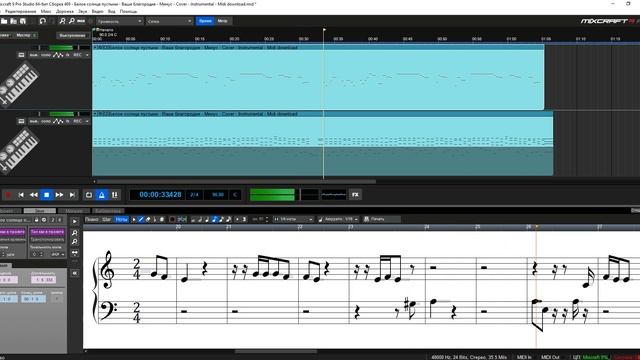This screenshot has width=640, height=360.
Task: Solo the first track
Action: pos(46,55)
